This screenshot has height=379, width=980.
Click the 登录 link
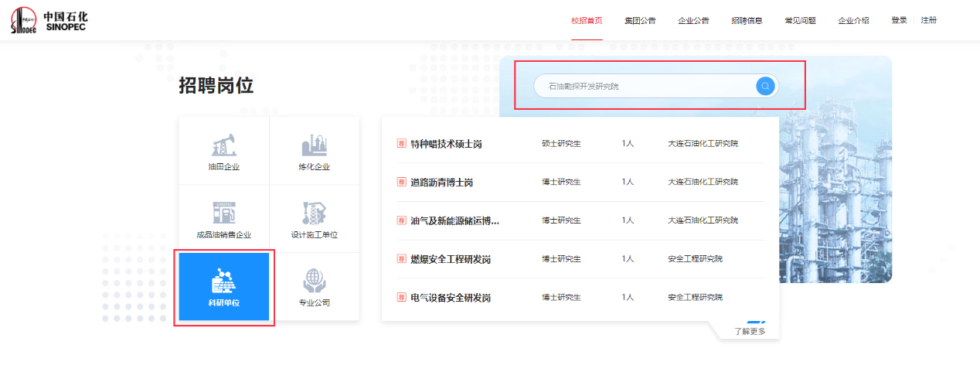point(899,21)
